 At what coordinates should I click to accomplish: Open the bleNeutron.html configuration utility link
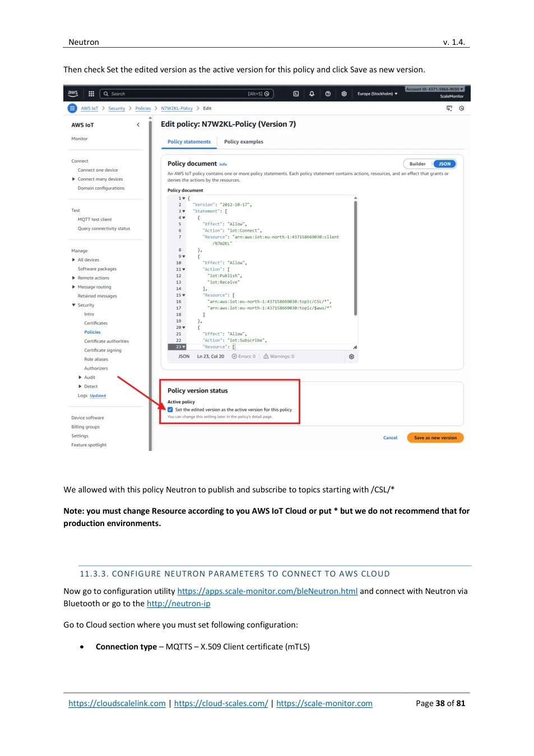[267, 591]
